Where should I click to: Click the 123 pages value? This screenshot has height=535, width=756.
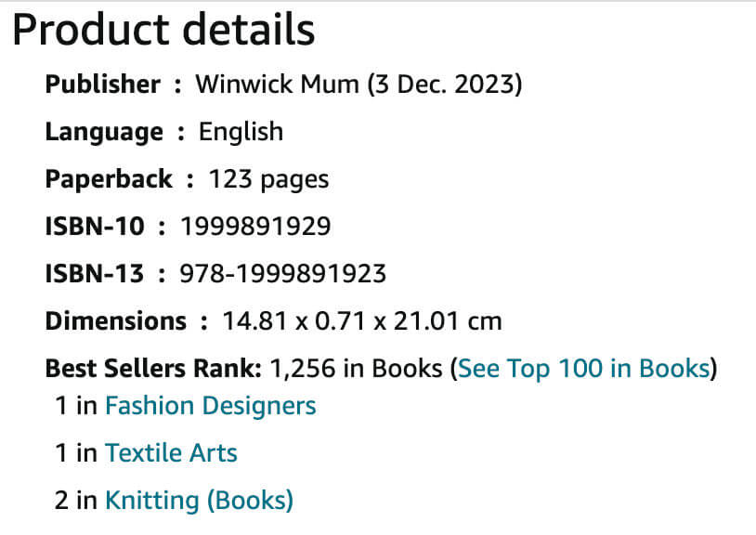(x=268, y=179)
